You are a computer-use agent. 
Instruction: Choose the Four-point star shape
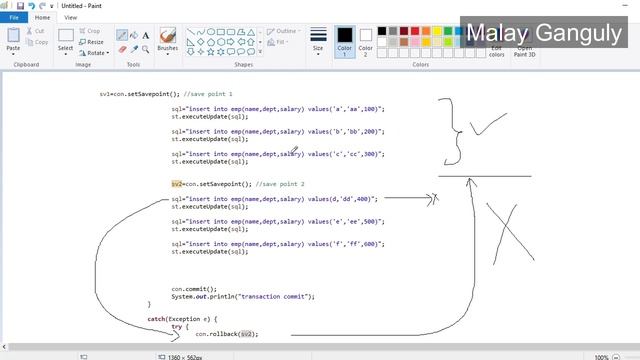pos(201,52)
